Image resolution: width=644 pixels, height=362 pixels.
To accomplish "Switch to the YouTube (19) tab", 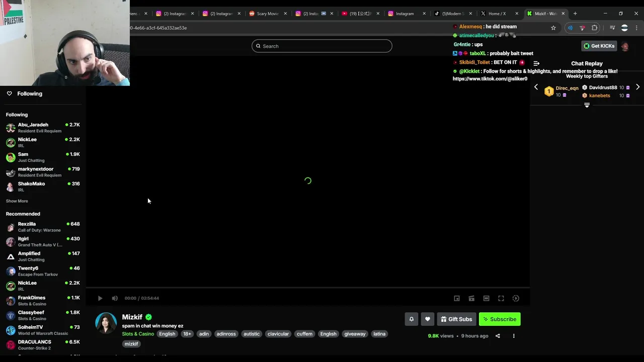I will click(359, 14).
